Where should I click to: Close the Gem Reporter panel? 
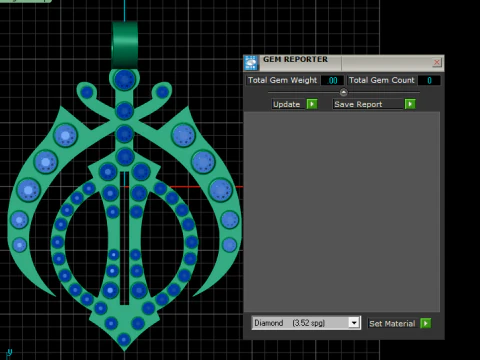point(437,62)
